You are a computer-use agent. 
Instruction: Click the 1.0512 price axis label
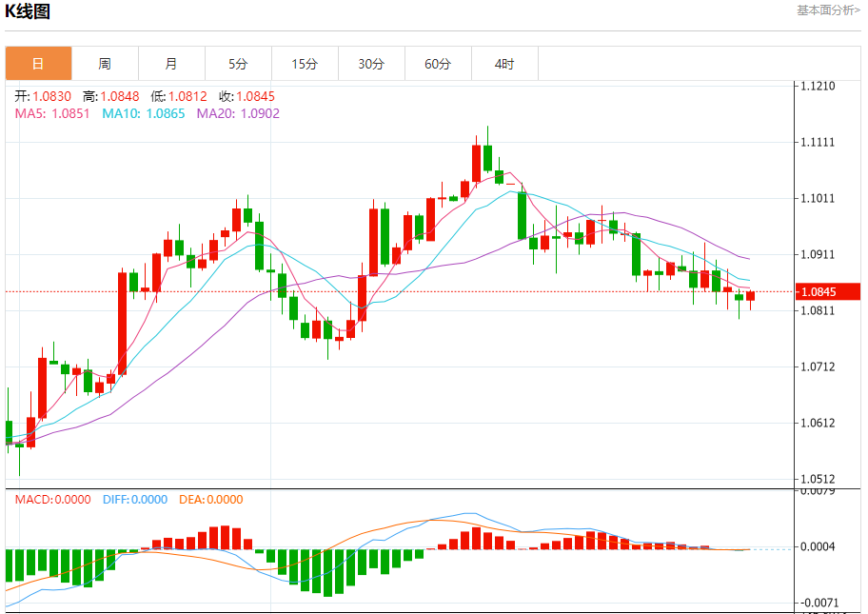[818, 479]
